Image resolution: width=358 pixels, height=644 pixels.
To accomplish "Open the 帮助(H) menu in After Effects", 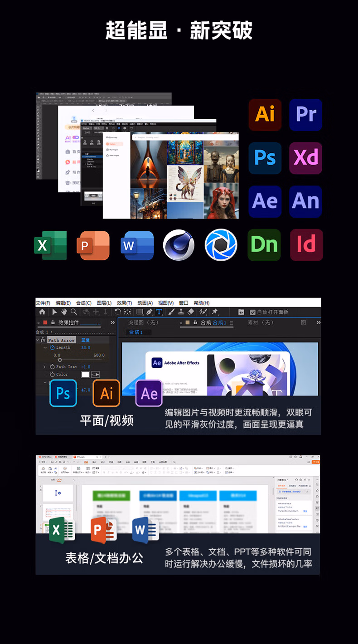I will point(201,303).
